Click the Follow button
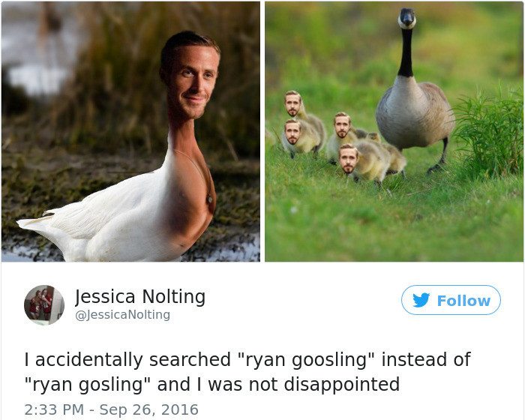This screenshot has width=525, height=420. pyautogui.click(x=451, y=300)
